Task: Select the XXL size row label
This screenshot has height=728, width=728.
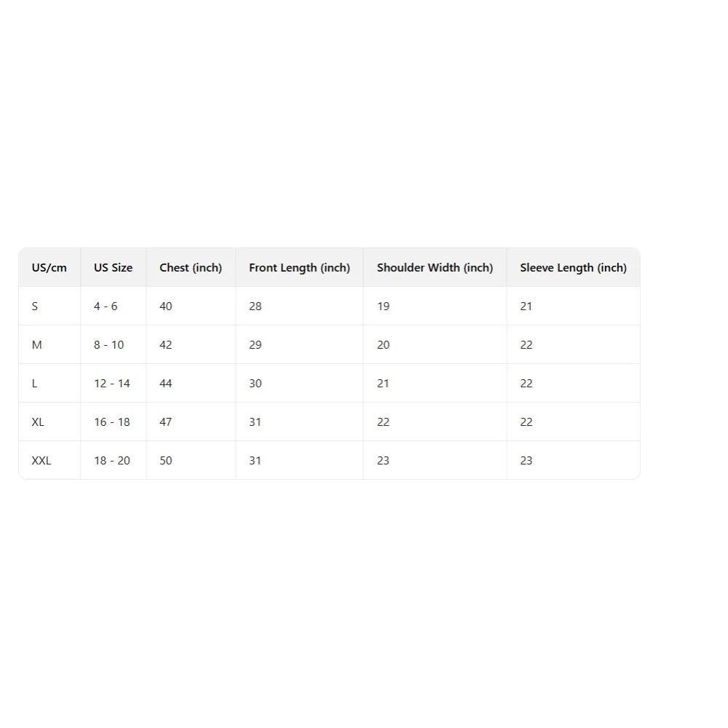Action: (x=41, y=461)
